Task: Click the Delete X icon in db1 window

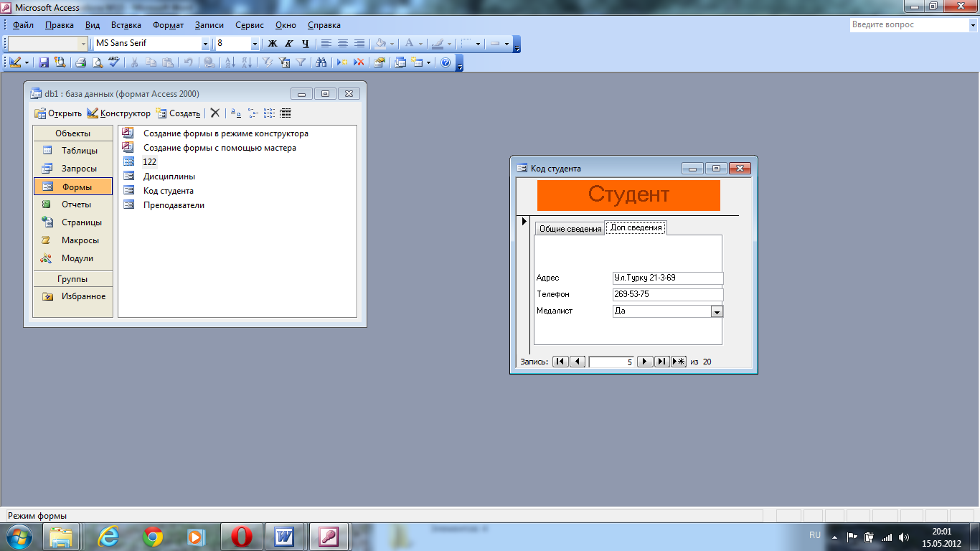Action: click(x=215, y=113)
